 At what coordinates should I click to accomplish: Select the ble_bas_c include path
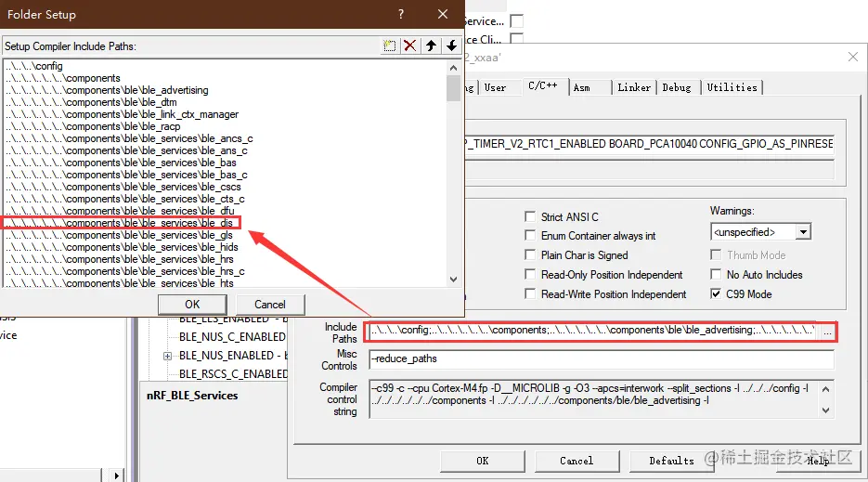[x=127, y=175]
